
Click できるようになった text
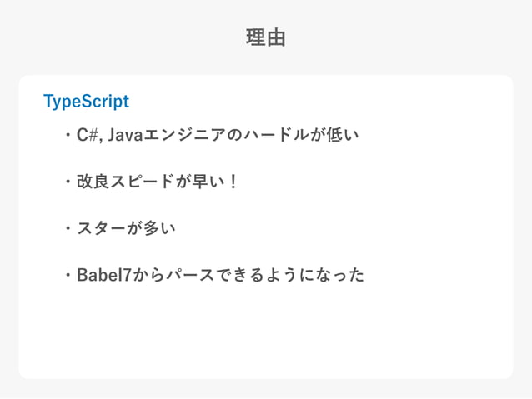point(289,275)
